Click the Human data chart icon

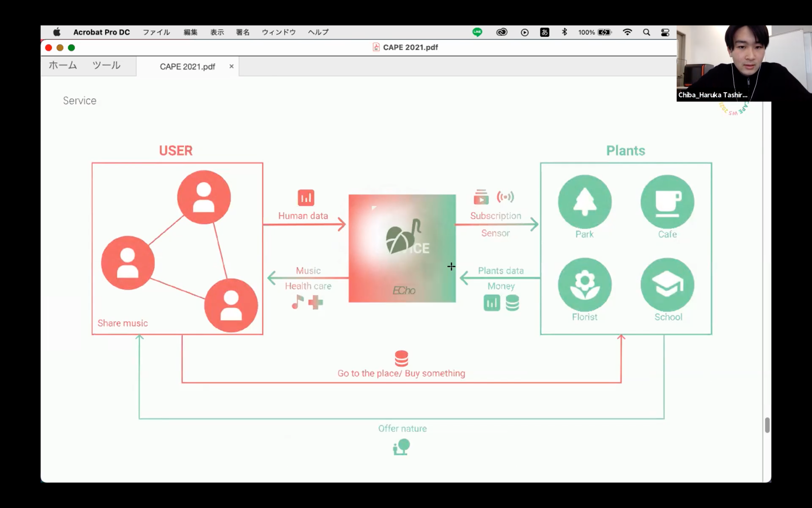306,198
